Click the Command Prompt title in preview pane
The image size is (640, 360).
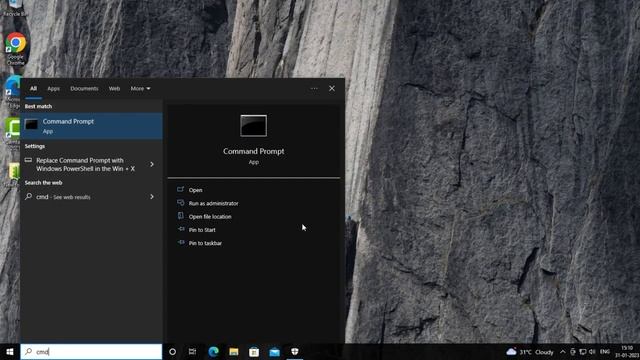[253, 151]
